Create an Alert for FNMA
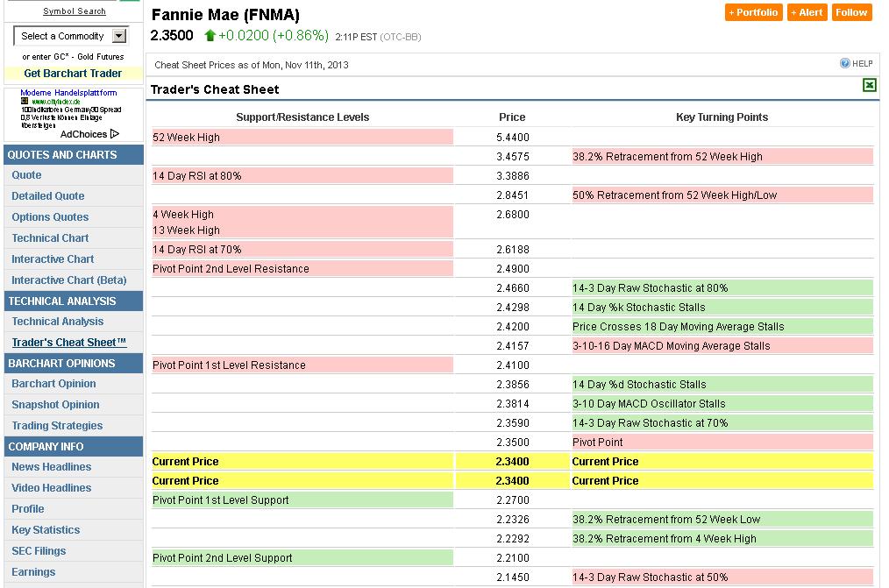Viewport: 889px width, 588px height. pos(807,12)
